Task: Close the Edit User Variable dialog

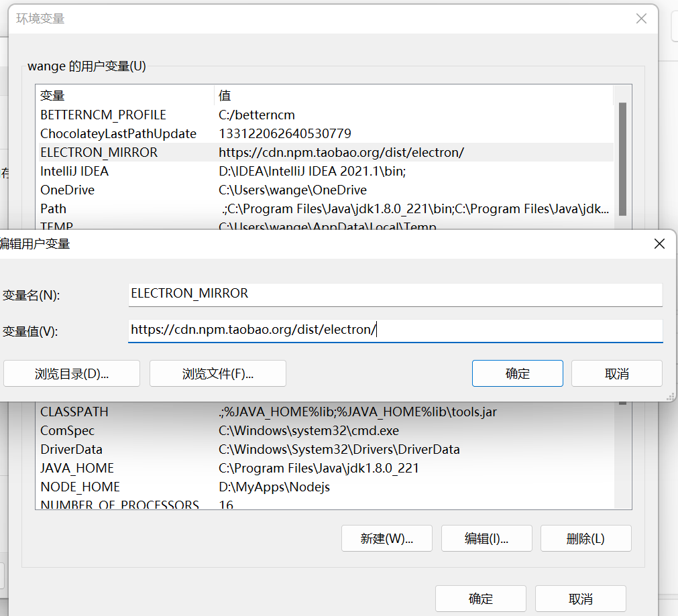Action: pyautogui.click(x=659, y=244)
